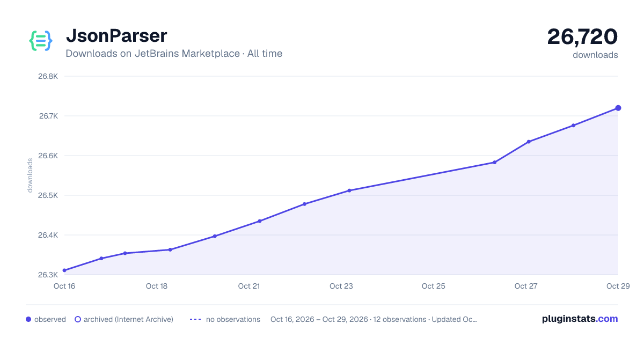The width and height of the screenshot is (644, 338).
Task: Select the data point above Oct 21
Action: point(260,221)
